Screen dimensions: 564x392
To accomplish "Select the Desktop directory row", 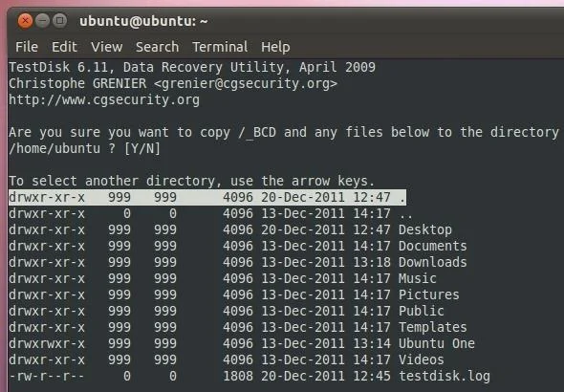I will 230,229.
